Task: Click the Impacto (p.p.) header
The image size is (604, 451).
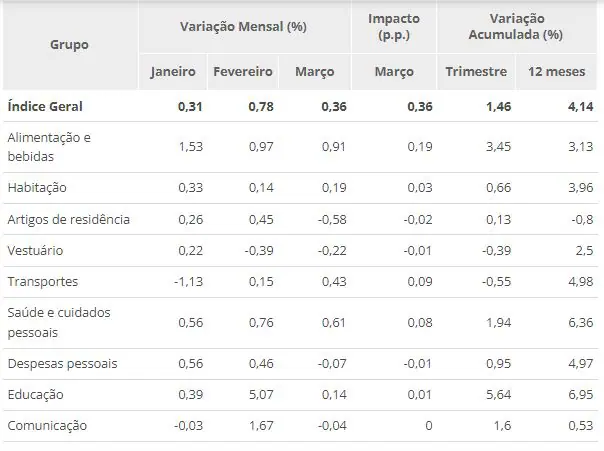Action: [394, 27]
